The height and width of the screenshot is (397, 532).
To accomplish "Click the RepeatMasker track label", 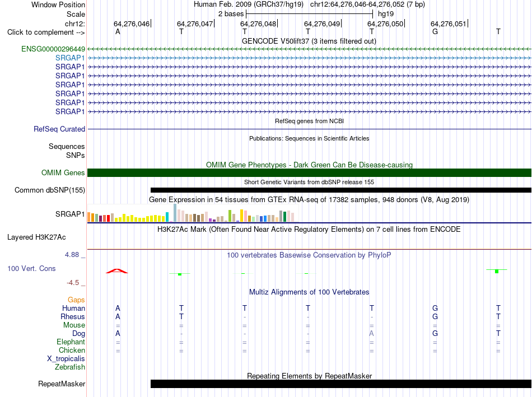I will click(x=62, y=384).
